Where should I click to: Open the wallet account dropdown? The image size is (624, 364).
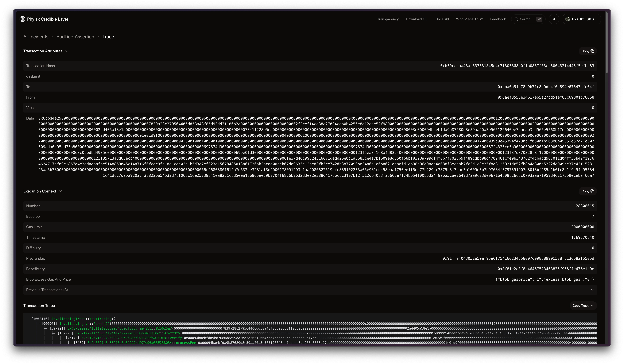597,19
